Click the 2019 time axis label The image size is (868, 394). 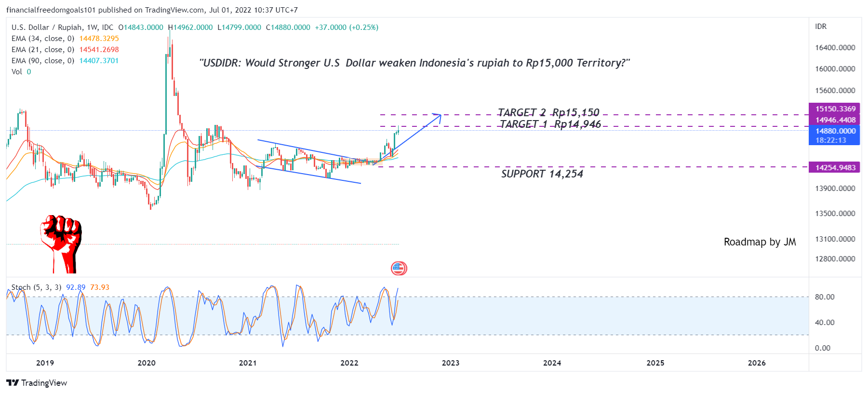tap(45, 363)
